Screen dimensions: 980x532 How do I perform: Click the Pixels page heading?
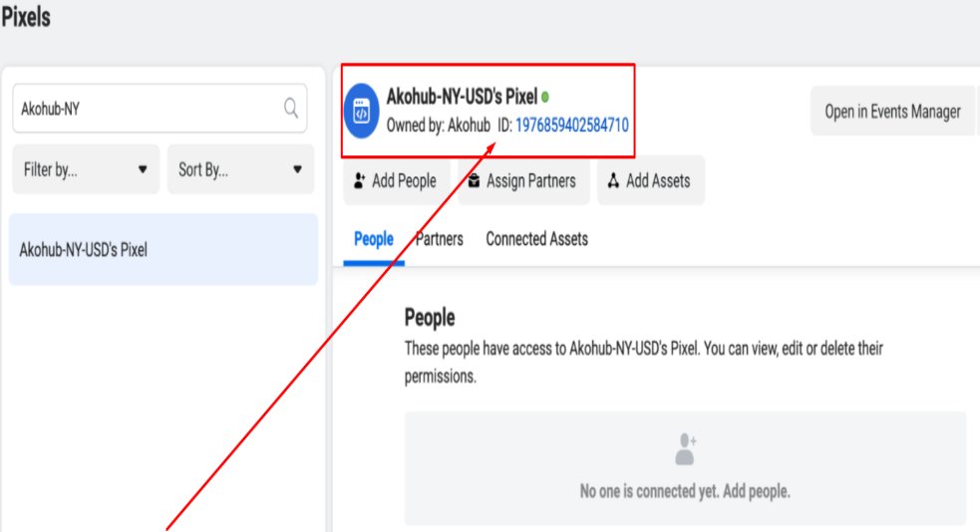[x=26, y=16]
